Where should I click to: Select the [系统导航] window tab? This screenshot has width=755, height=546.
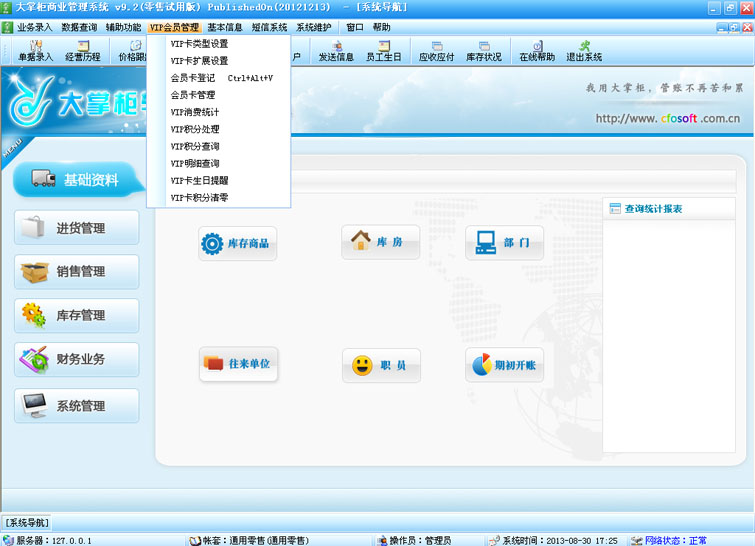[27, 522]
